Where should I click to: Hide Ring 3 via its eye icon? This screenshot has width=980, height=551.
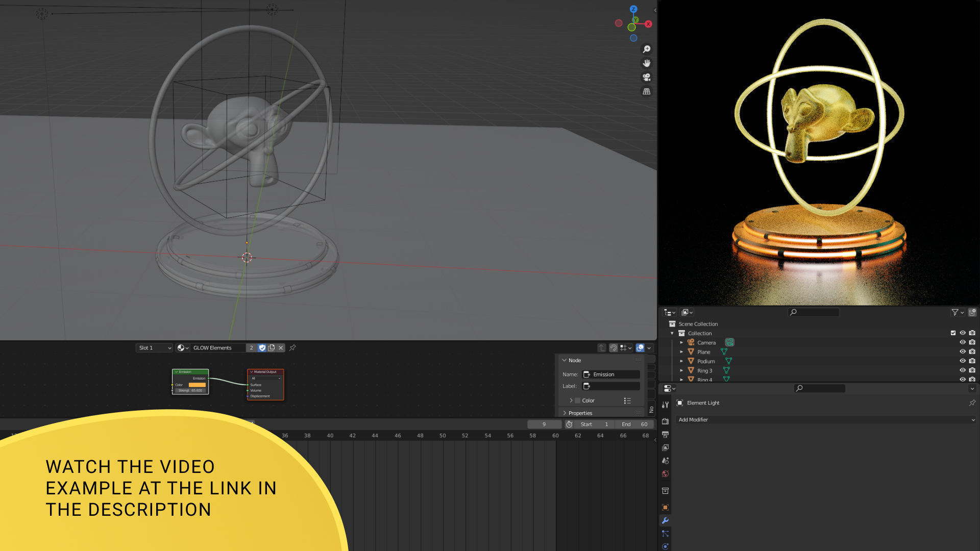963,370
